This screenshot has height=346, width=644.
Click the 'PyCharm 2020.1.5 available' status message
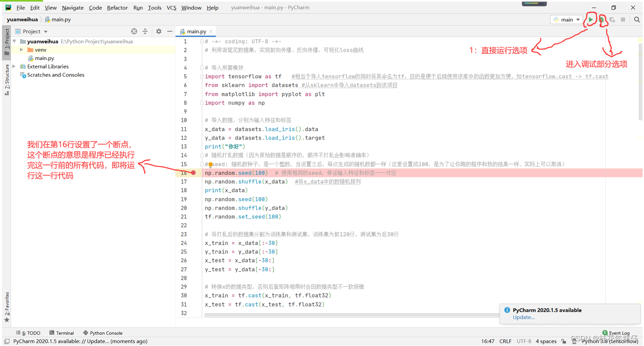pos(80,341)
